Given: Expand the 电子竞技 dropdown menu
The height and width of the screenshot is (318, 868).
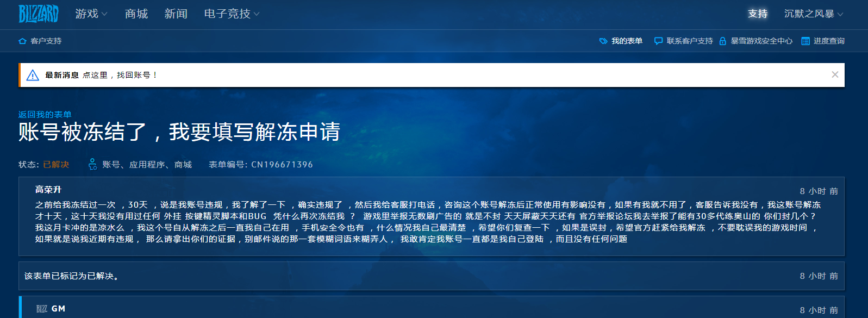Looking at the screenshot, I should click(x=232, y=14).
